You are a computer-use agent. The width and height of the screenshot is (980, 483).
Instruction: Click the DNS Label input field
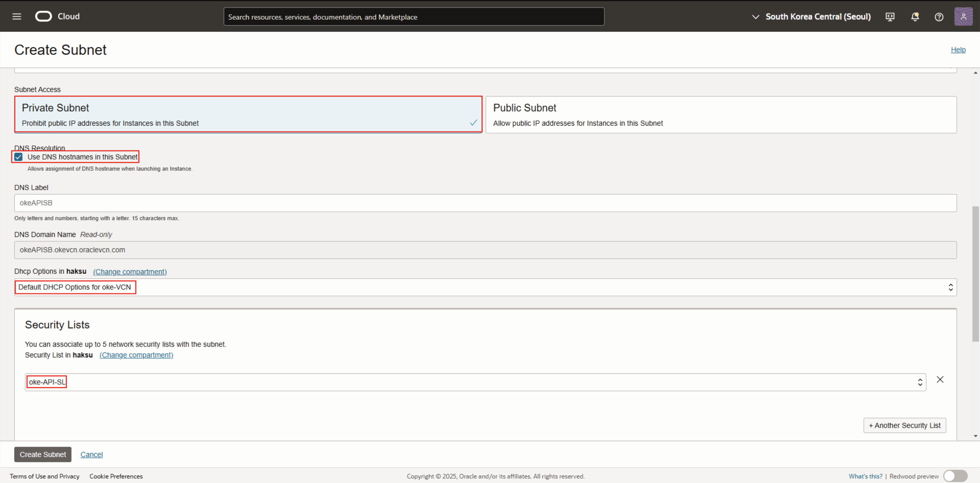tap(485, 203)
